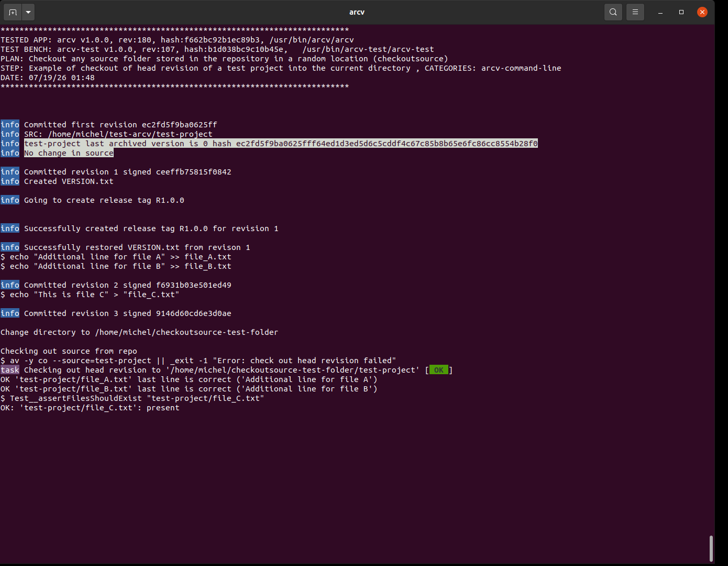Image resolution: width=728 pixels, height=566 pixels.
Task: Click the 'TEST BENCH: arcv-test' line
Action: coord(217,49)
